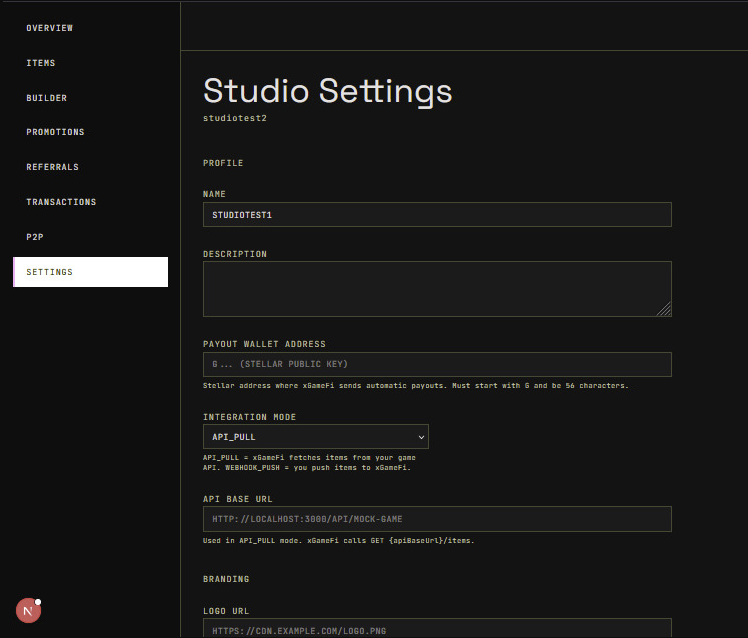The width and height of the screenshot is (748, 638).
Task: Select the Settings sidebar item
Action: [91, 272]
